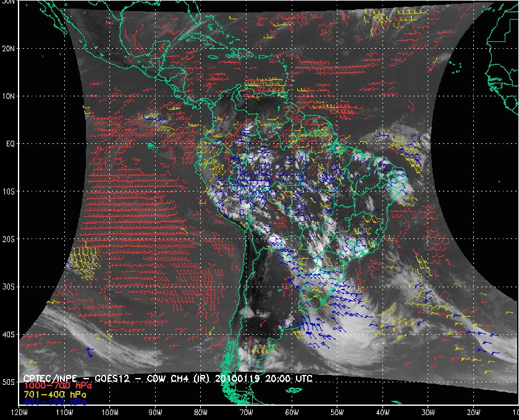Click the 60W longitude label

pyautogui.click(x=292, y=413)
